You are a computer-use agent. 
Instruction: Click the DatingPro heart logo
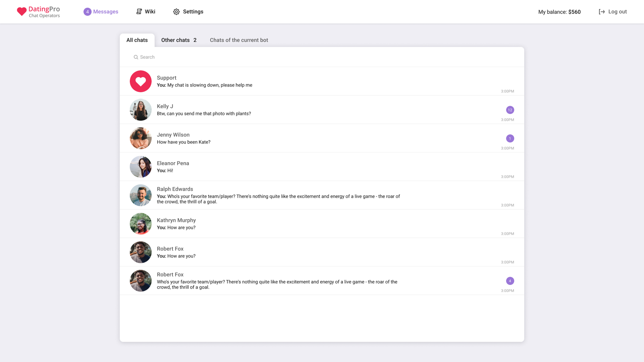(x=22, y=11)
